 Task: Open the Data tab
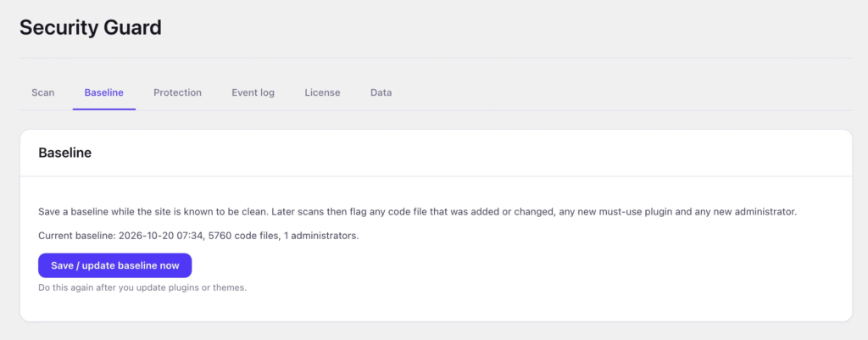(x=381, y=92)
